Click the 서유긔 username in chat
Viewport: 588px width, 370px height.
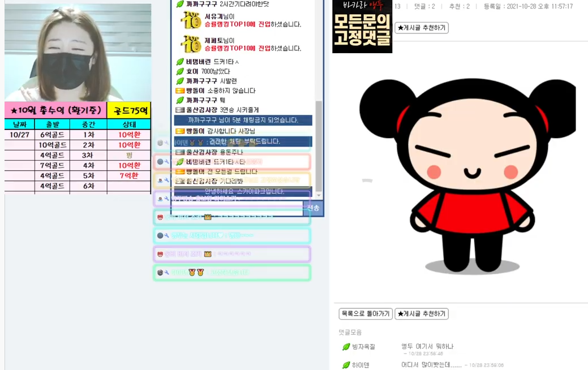click(x=214, y=16)
